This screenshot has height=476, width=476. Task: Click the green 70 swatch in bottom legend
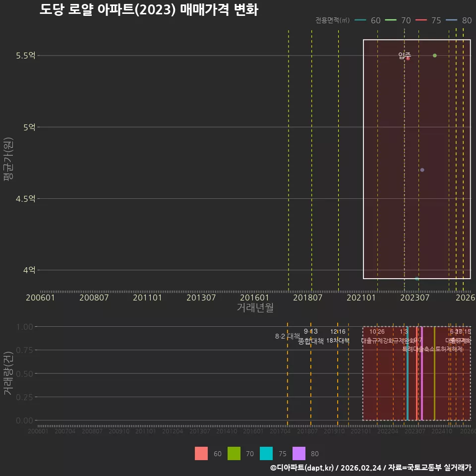tap(234, 454)
